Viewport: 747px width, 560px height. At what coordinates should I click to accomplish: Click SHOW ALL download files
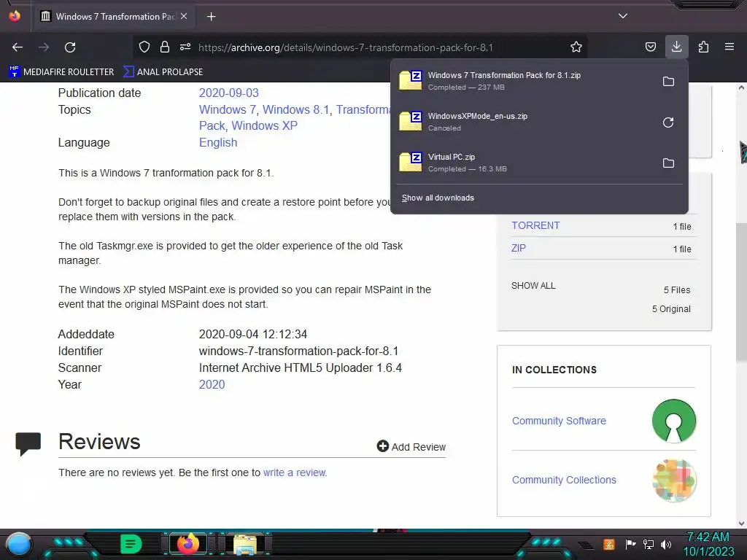click(x=533, y=286)
